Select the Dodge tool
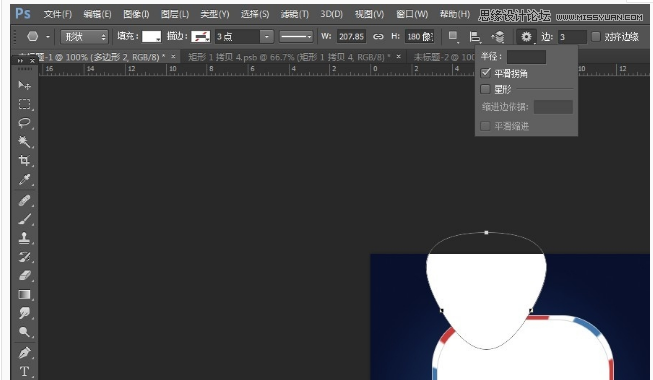653x380 pixels. (24, 332)
